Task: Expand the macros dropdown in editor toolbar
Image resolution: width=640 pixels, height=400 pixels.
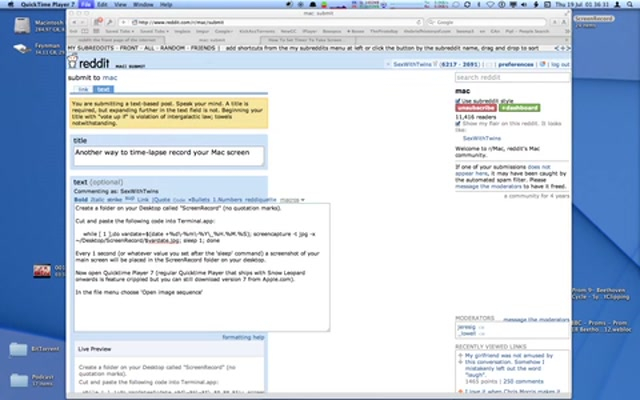Action: point(291,200)
